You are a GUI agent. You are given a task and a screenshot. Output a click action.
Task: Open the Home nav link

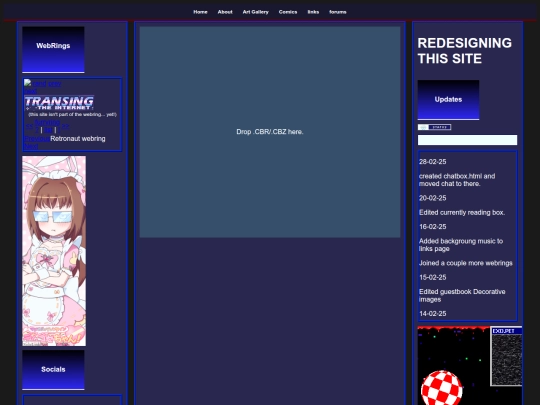tap(200, 12)
